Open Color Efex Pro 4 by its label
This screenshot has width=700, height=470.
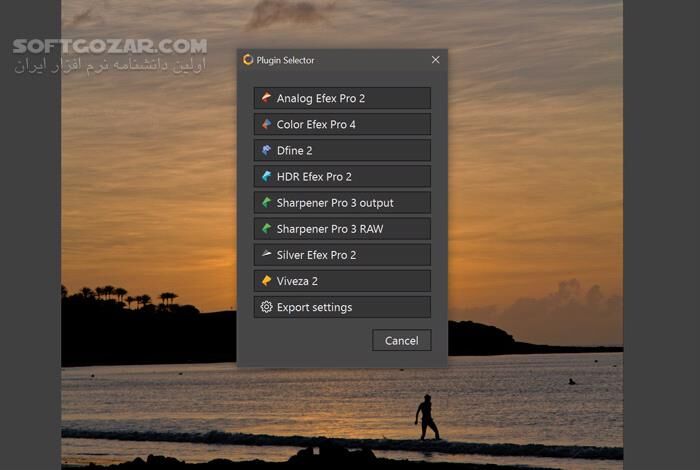coord(316,124)
